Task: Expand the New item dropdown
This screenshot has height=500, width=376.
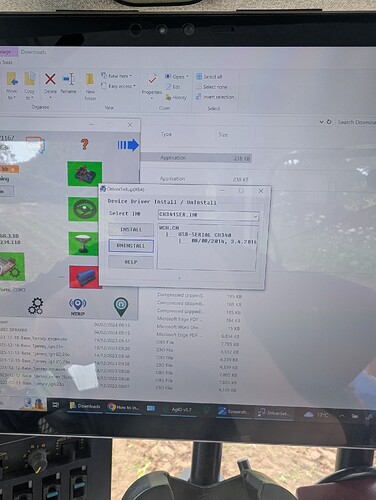Action: (x=116, y=76)
